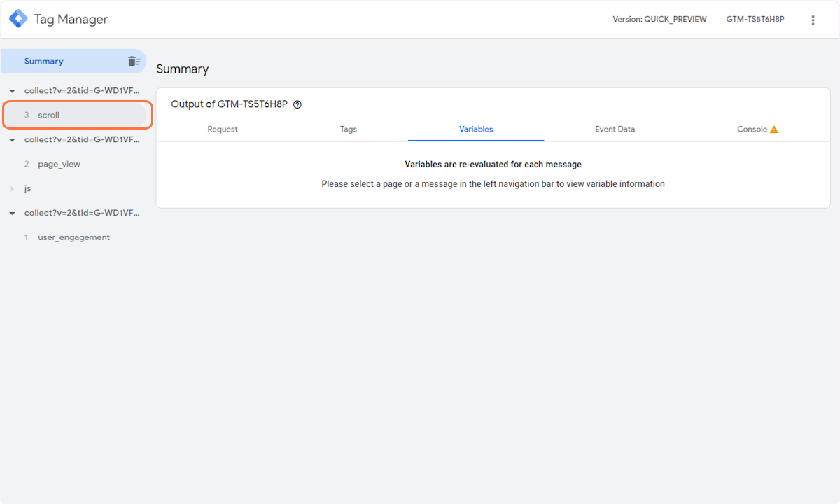Click the Console warning triangle icon
Screen dimensions: 840x504
point(774,129)
